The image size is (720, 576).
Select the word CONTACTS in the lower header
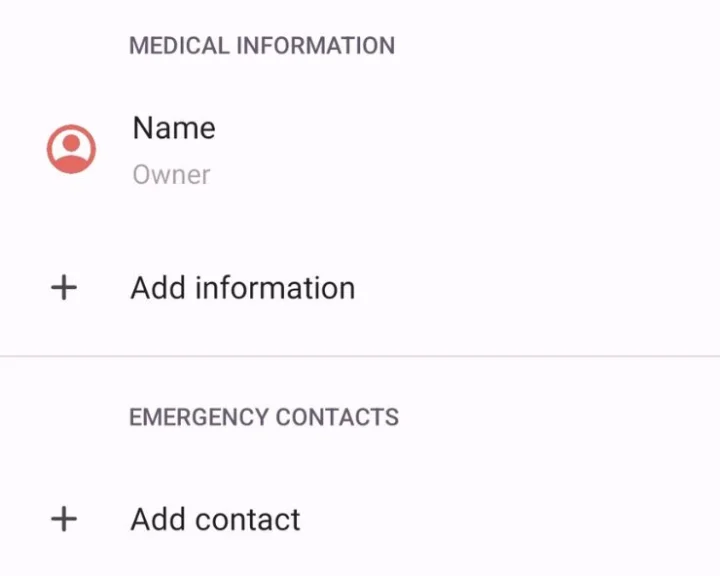pyautogui.click(x=338, y=417)
